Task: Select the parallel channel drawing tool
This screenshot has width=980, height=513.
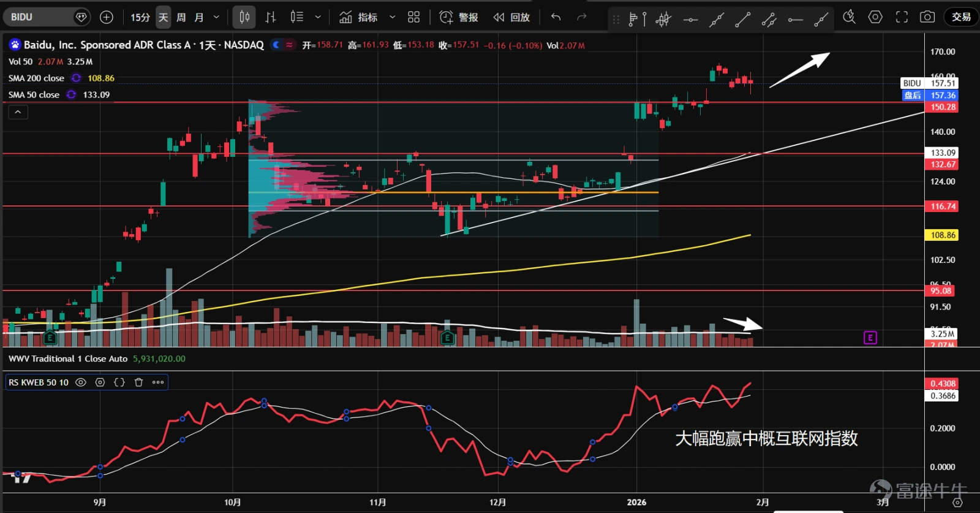Action: click(x=769, y=20)
